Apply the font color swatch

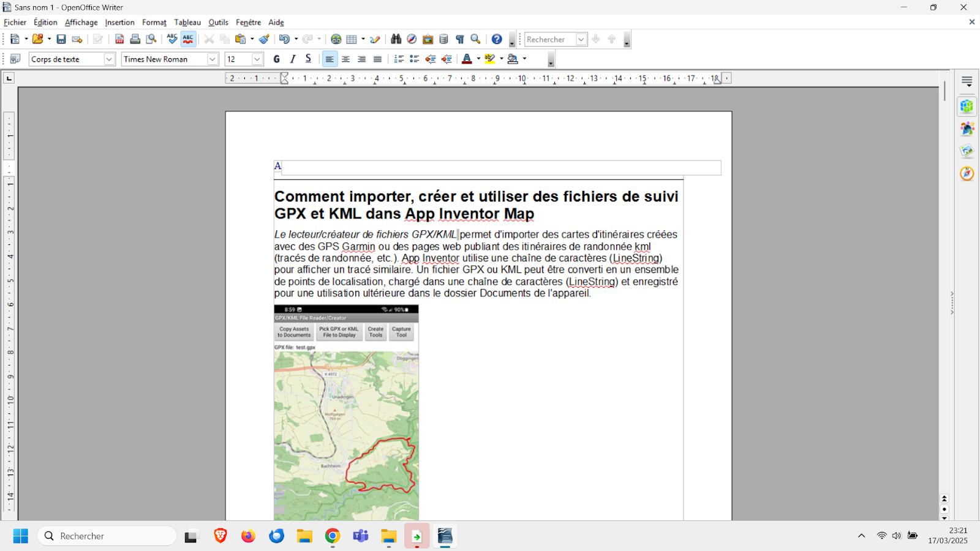click(467, 59)
